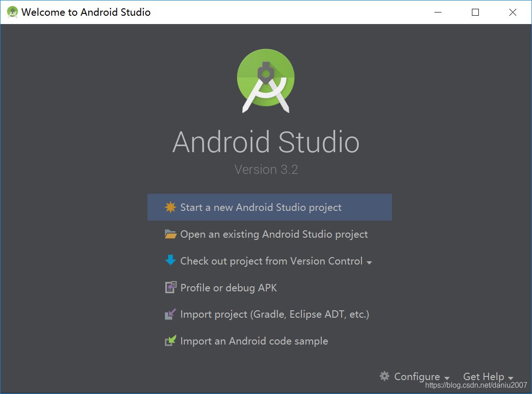Expand the Configure arrow indicator

click(x=447, y=378)
